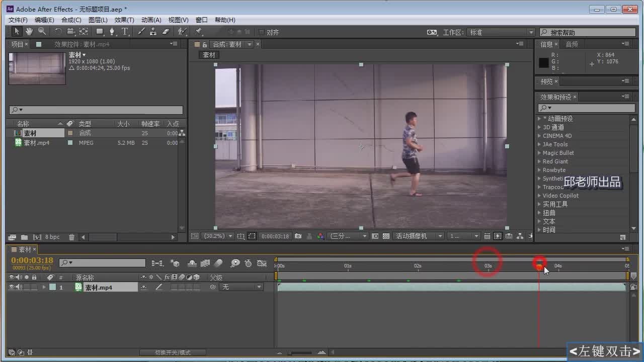Image resolution: width=644 pixels, height=362 pixels.
Task: Click the 搜索帮助 search field
Action: pos(587,32)
